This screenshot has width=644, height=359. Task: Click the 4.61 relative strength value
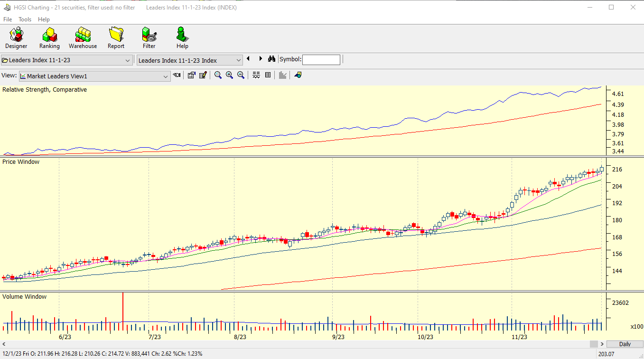pos(618,94)
